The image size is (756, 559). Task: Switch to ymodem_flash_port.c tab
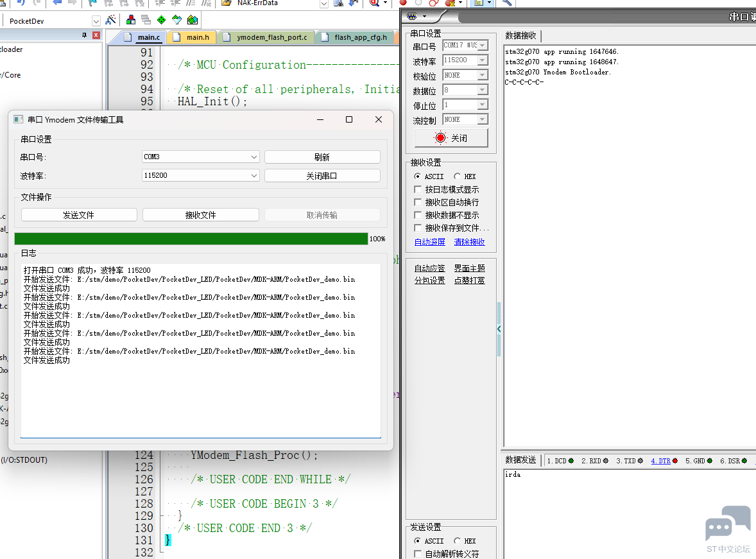coord(266,37)
